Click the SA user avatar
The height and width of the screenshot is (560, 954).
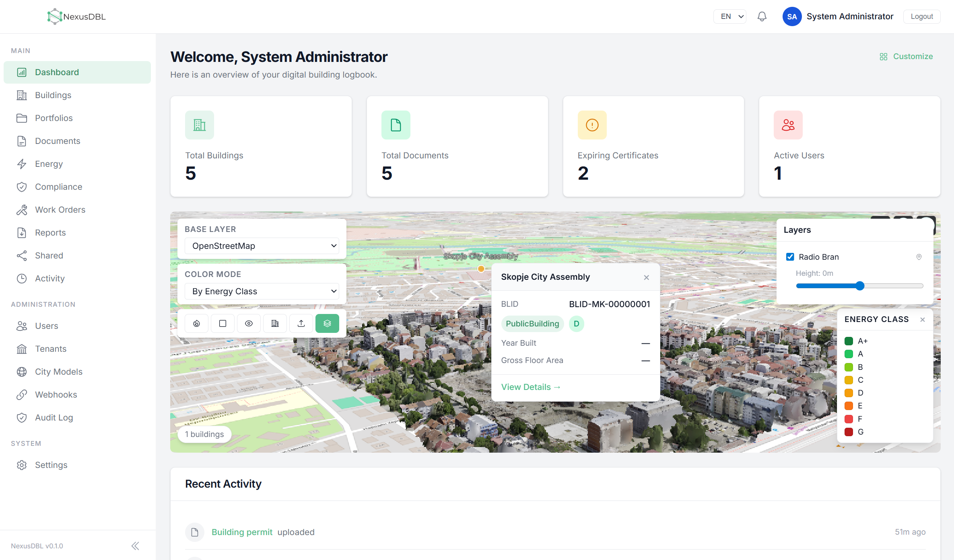(x=792, y=16)
